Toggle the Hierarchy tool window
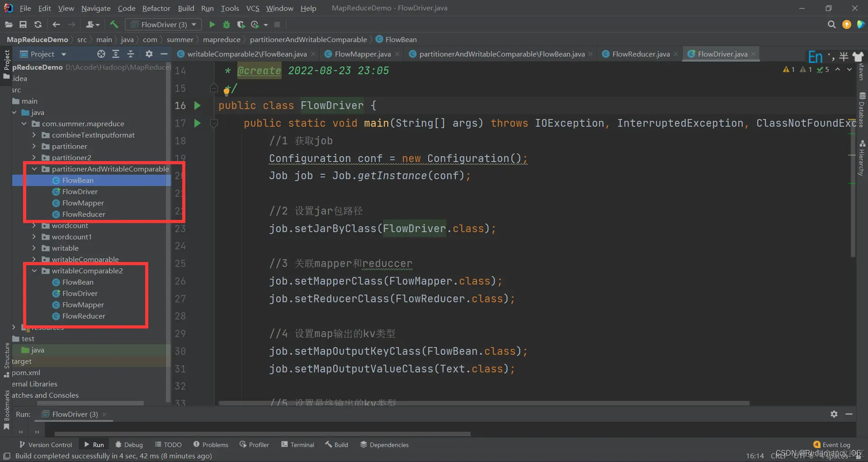This screenshot has height=462, width=868. [862, 158]
